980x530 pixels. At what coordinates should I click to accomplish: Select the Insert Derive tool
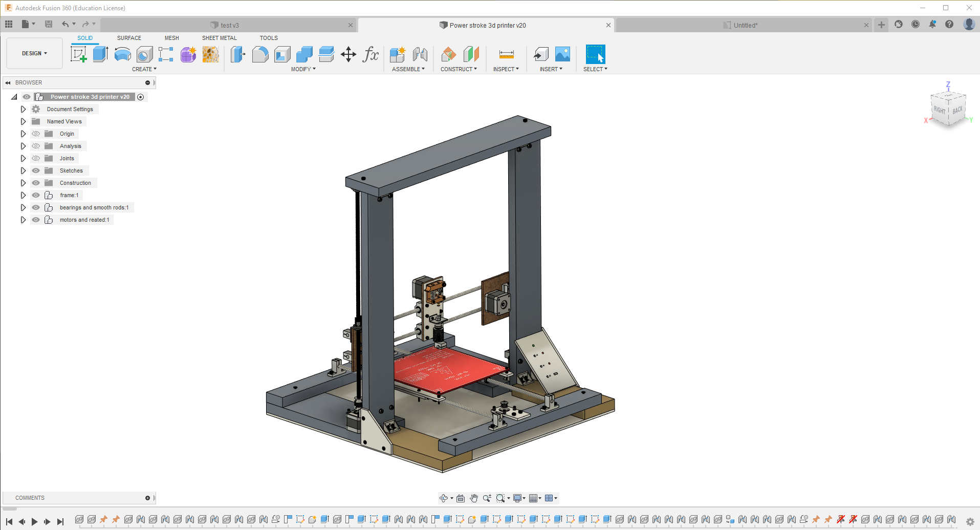click(x=540, y=54)
